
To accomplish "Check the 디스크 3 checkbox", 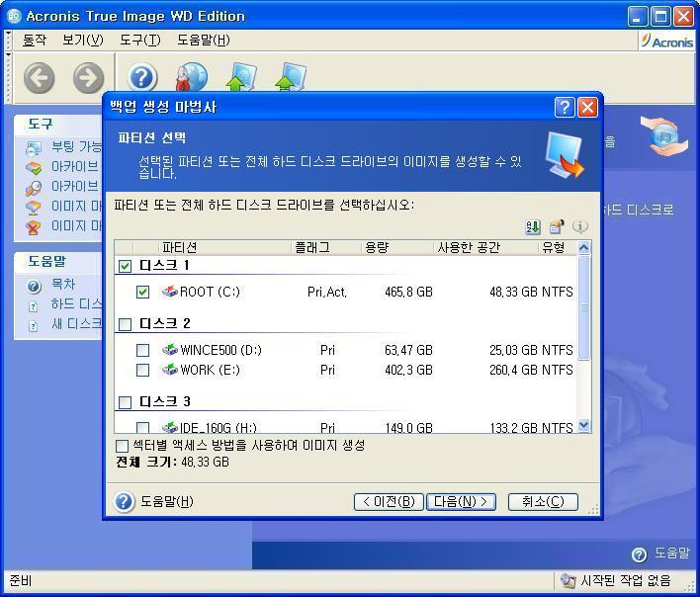I will [x=125, y=402].
